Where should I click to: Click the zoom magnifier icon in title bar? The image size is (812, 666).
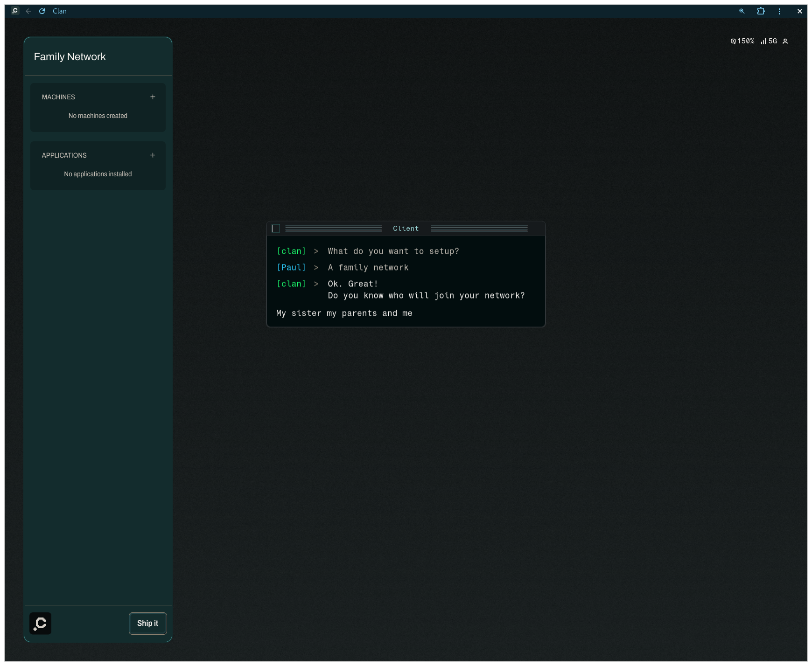coord(742,11)
